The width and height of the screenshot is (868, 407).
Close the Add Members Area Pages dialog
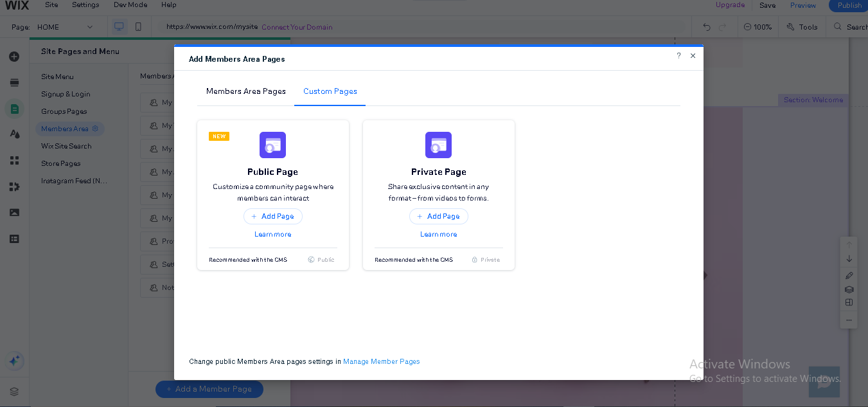point(693,56)
